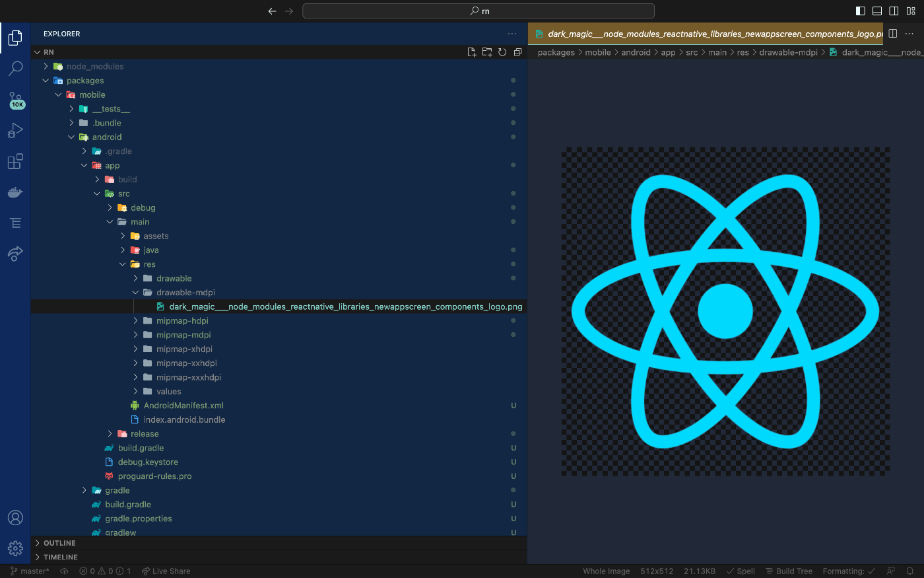Click Live Share in status bar
924x578 pixels.
166,571
